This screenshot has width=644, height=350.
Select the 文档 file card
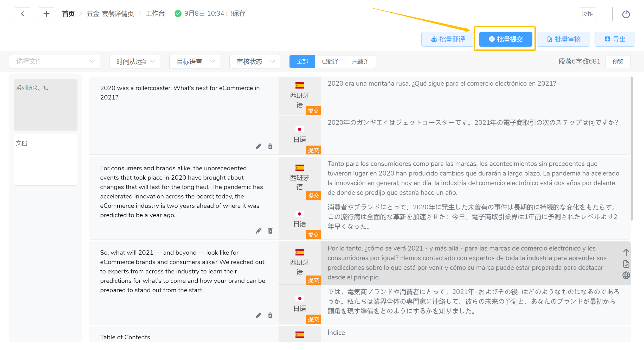coord(46,160)
